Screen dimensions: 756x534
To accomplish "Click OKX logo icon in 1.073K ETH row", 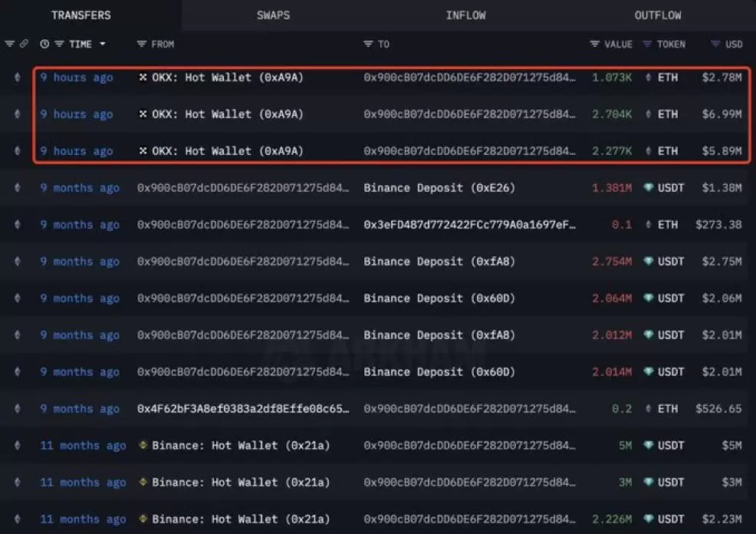I will pyautogui.click(x=143, y=77).
